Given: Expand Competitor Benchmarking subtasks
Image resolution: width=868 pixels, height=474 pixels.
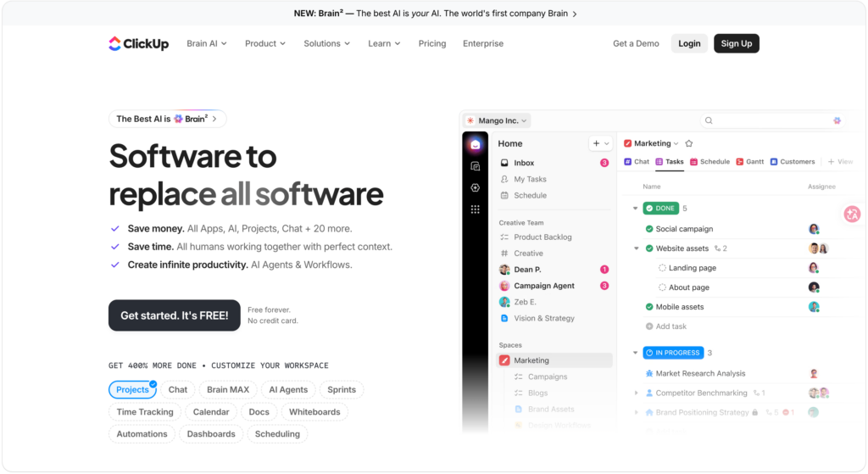Looking at the screenshot, I should [x=636, y=393].
